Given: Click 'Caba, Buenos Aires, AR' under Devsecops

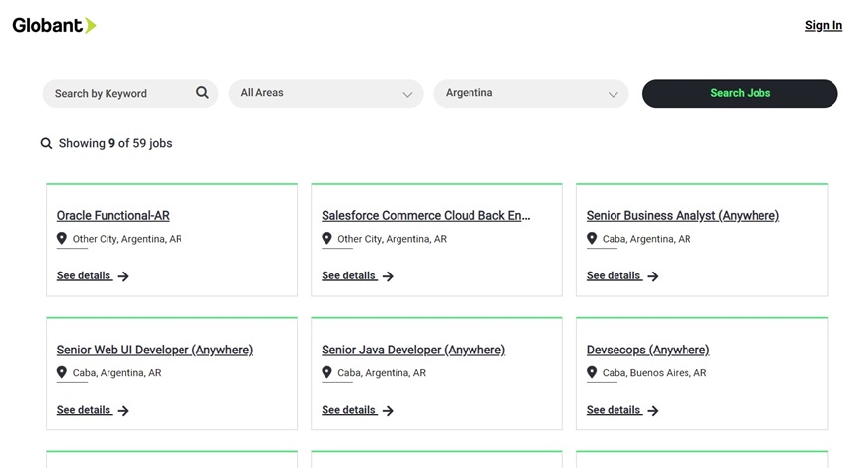Looking at the screenshot, I should point(654,373).
